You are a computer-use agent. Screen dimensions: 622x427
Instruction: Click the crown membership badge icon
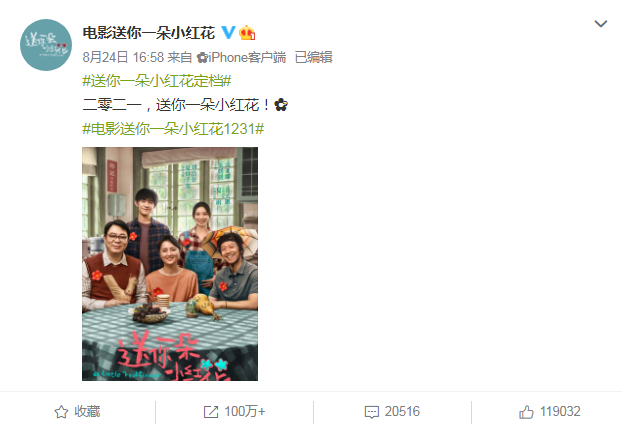[247, 33]
